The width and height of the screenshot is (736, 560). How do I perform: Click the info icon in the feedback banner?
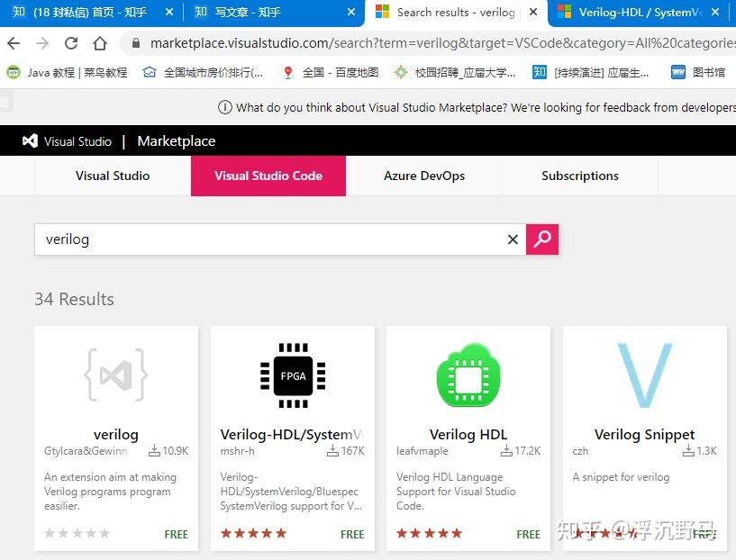pyautogui.click(x=224, y=106)
